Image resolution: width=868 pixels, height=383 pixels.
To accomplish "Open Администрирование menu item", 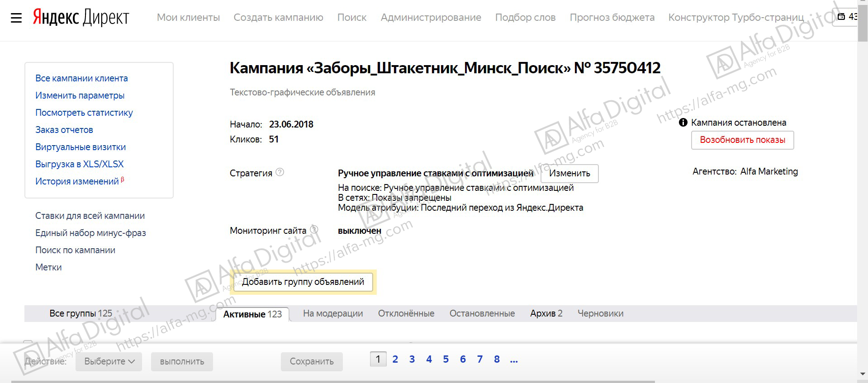I will [431, 17].
